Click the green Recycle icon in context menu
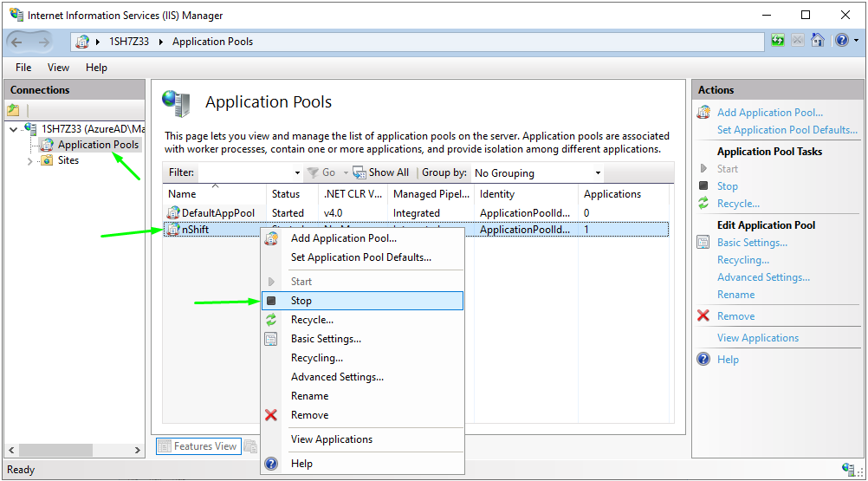Screen dimensions: 868x481 coord(271,320)
